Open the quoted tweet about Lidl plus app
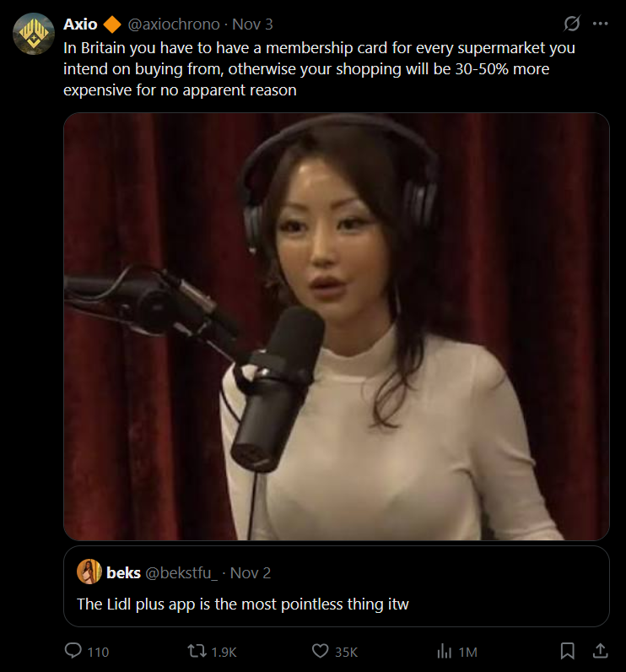 (x=336, y=586)
